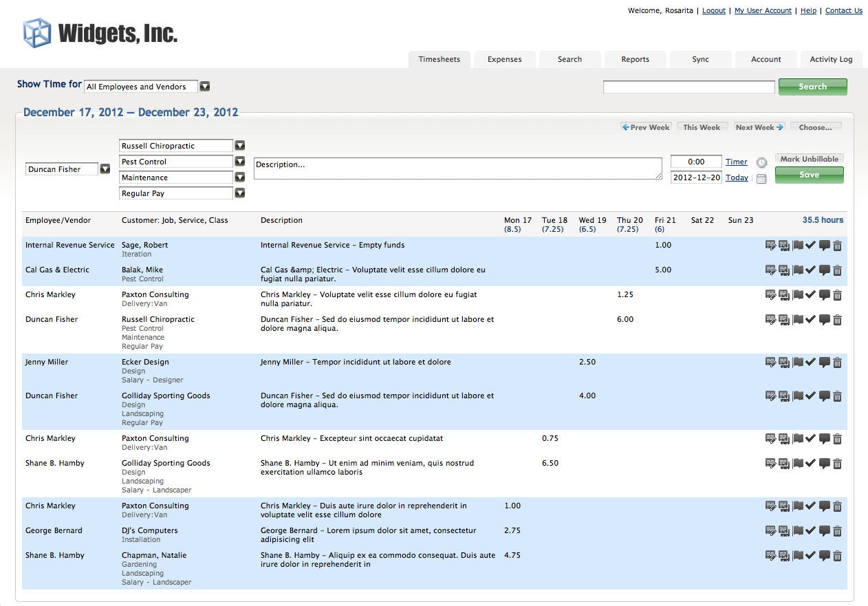
Task: Open comments on Cal Gas & Electric entry
Action: (825, 270)
